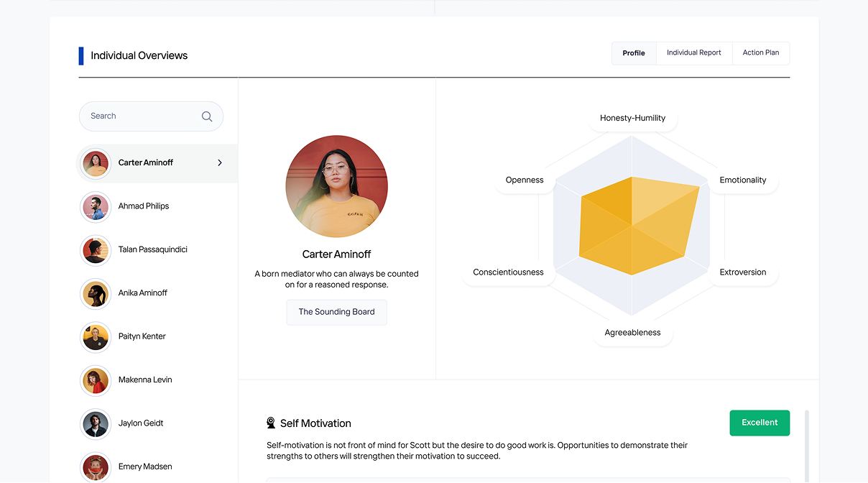The width and height of the screenshot is (868, 483).
Task: Click the Honesty-Humility chart label
Action: [632, 119]
